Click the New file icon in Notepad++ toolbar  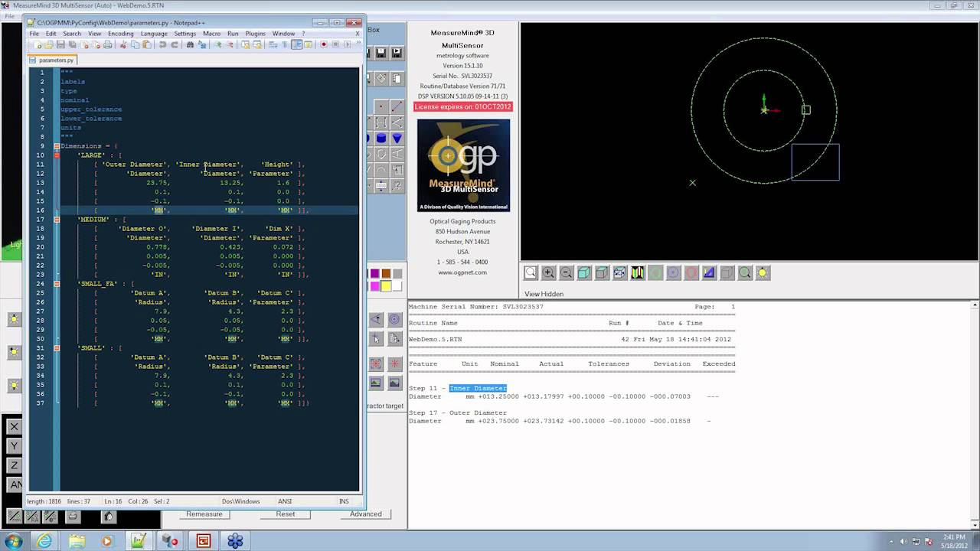39,44
